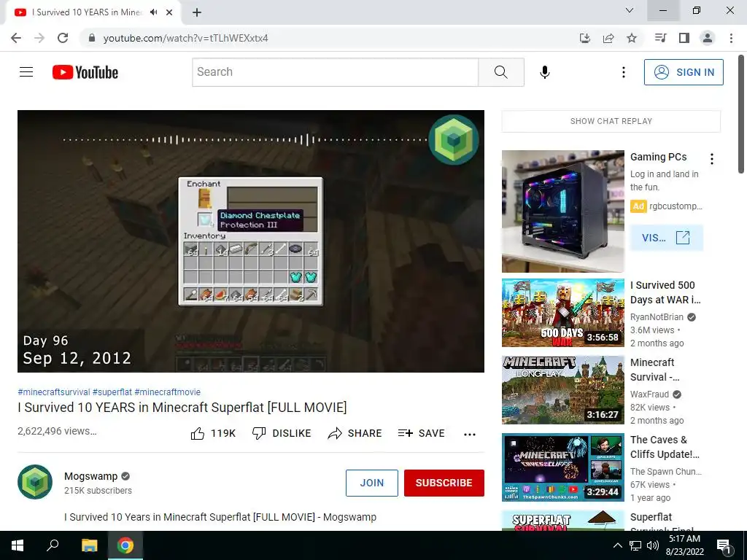Open the #minecraftmovie hashtag link
Image resolution: width=747 pixels, height=560 pixels.
pyautogui.click(x=167, y=392)
